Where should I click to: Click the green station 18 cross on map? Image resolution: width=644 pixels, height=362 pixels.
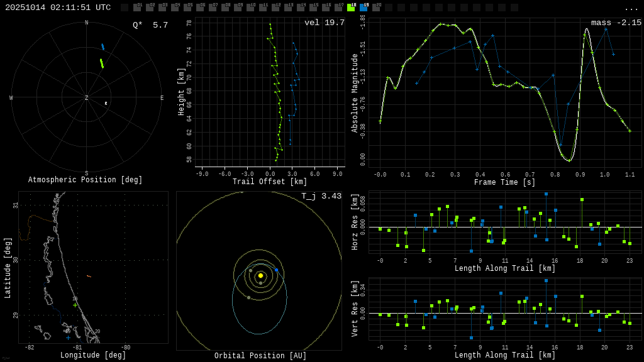click(x=75, y=305)
